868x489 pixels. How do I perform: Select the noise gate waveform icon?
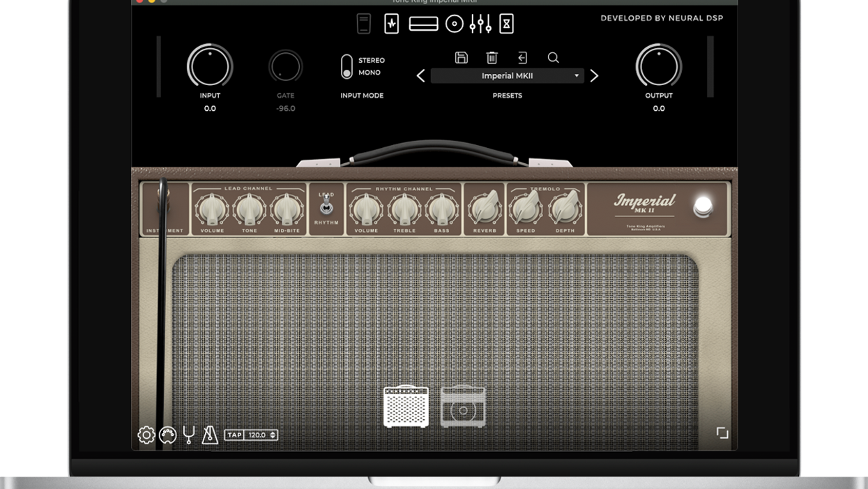point(391,23)
